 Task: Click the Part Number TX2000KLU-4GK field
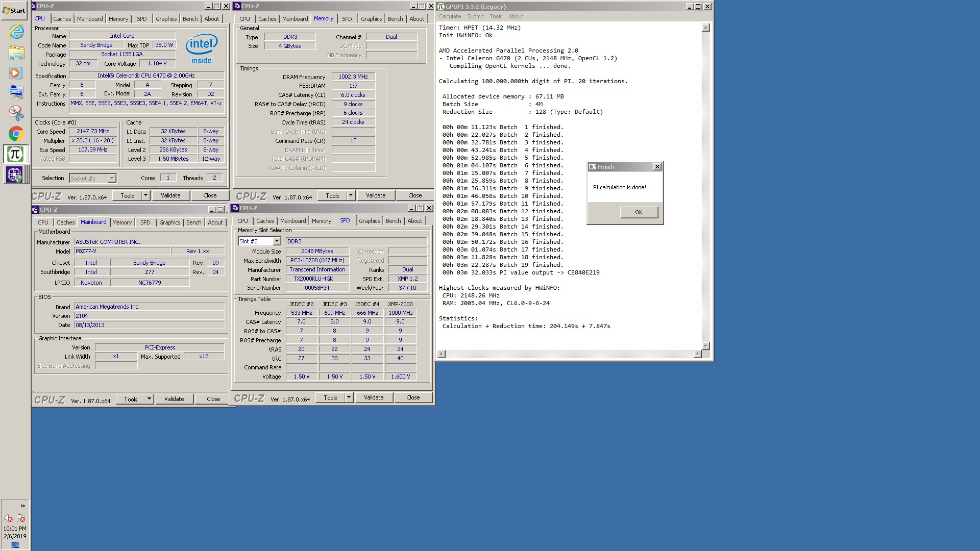[x=317, y=279]
